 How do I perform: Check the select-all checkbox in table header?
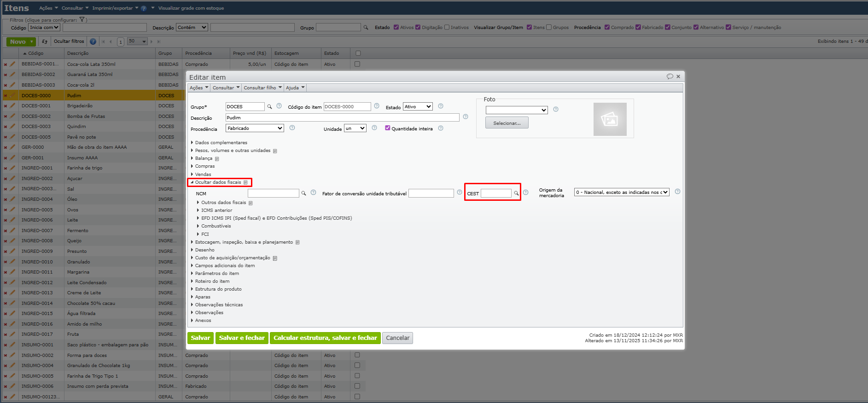pyautogui.click(x=358, y=53)
